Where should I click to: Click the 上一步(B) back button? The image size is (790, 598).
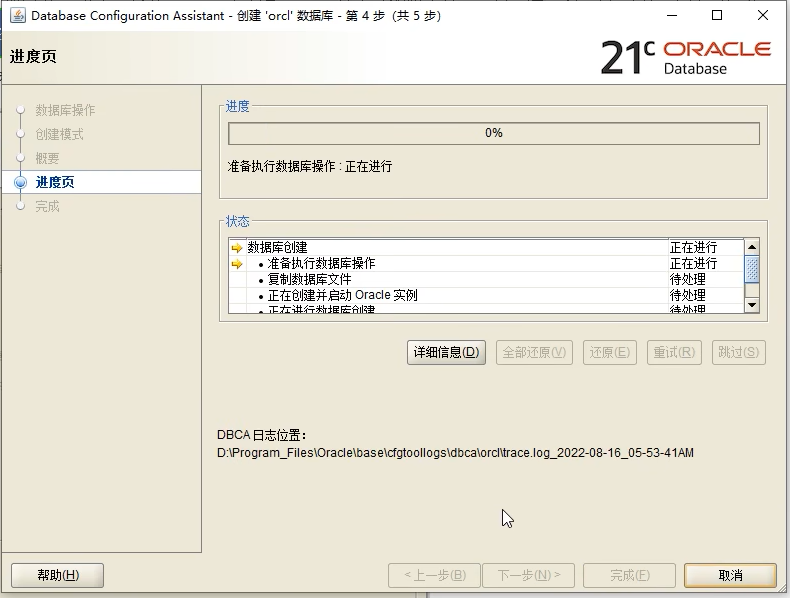[x=434, y=575]
